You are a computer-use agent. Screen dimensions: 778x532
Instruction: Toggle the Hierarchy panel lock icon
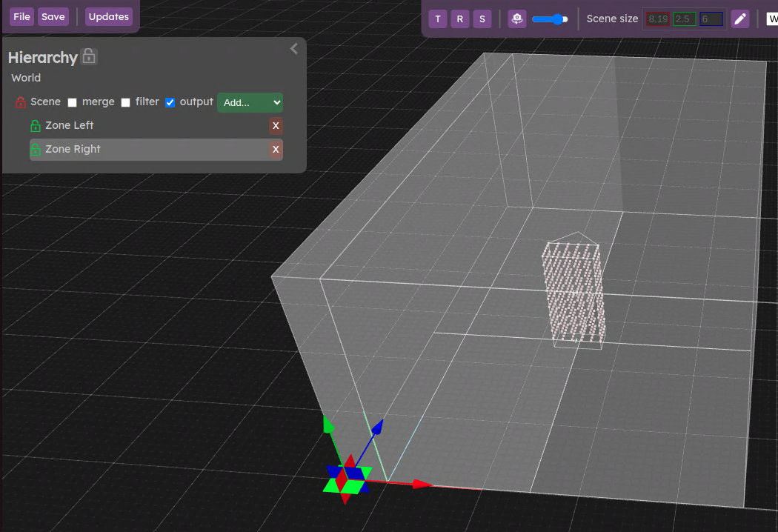[89, 56]
